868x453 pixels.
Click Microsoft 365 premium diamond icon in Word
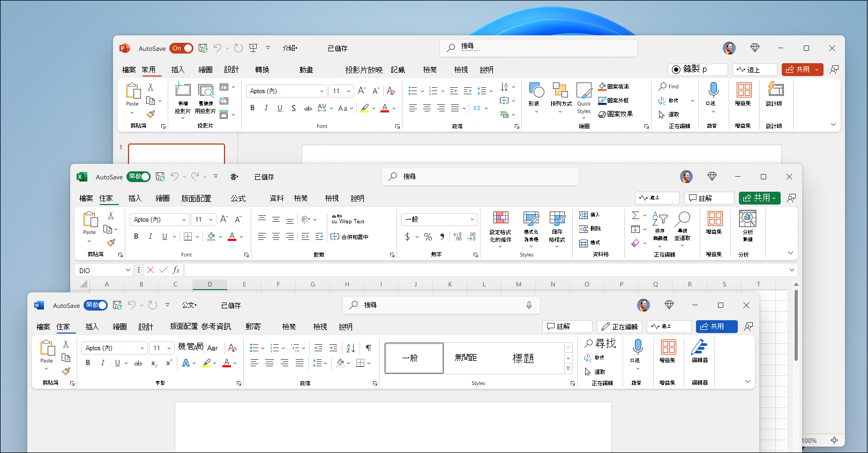click(669, 305)
